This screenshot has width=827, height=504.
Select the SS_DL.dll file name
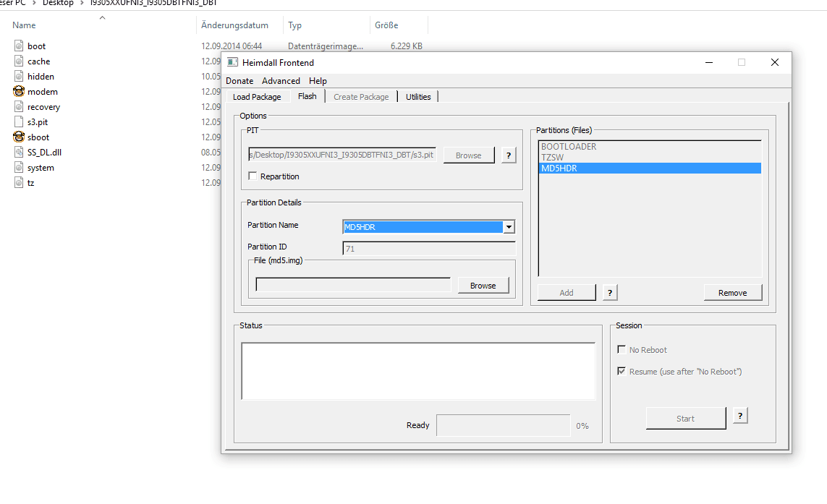click(x=44, y=153)
